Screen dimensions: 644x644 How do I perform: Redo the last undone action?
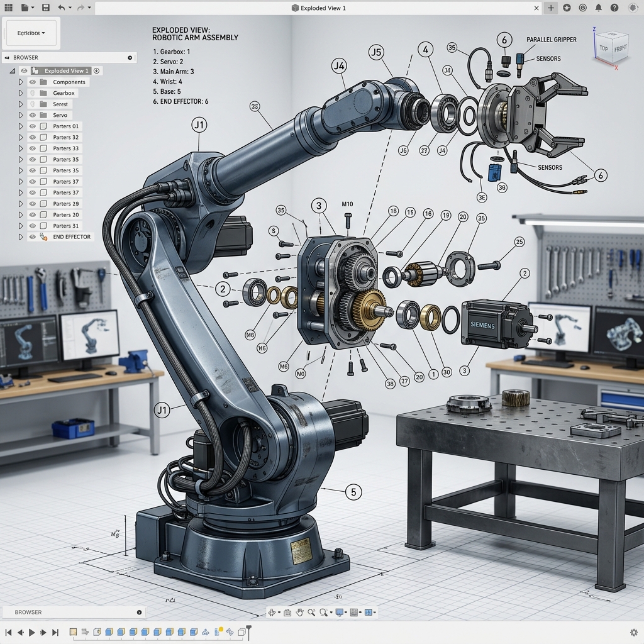(x=80, y=8)
